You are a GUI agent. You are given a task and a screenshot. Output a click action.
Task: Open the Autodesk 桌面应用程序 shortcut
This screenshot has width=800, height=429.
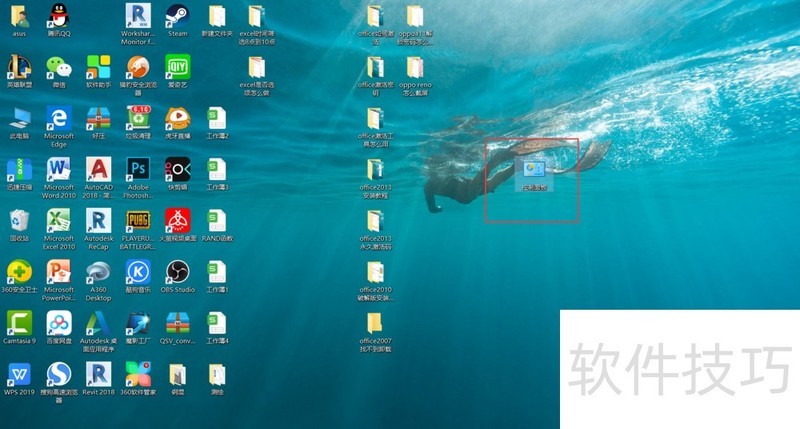98,323
